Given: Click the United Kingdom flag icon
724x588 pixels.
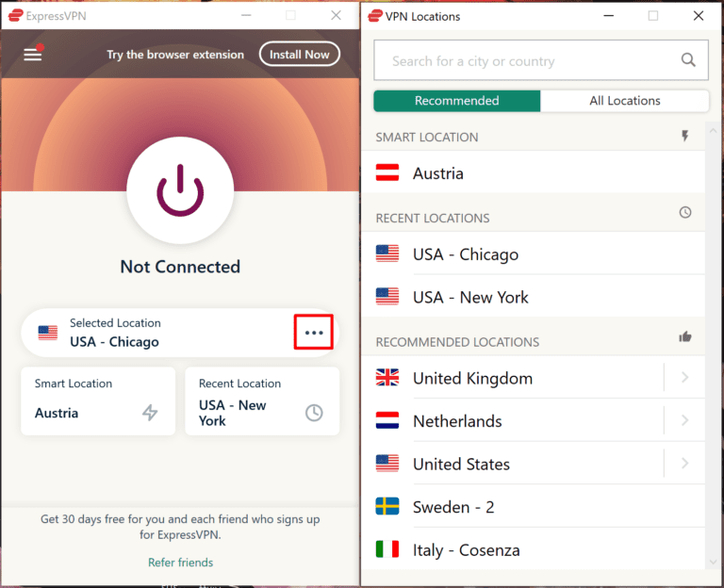Looking at the screenshot, I should point(387,379).
